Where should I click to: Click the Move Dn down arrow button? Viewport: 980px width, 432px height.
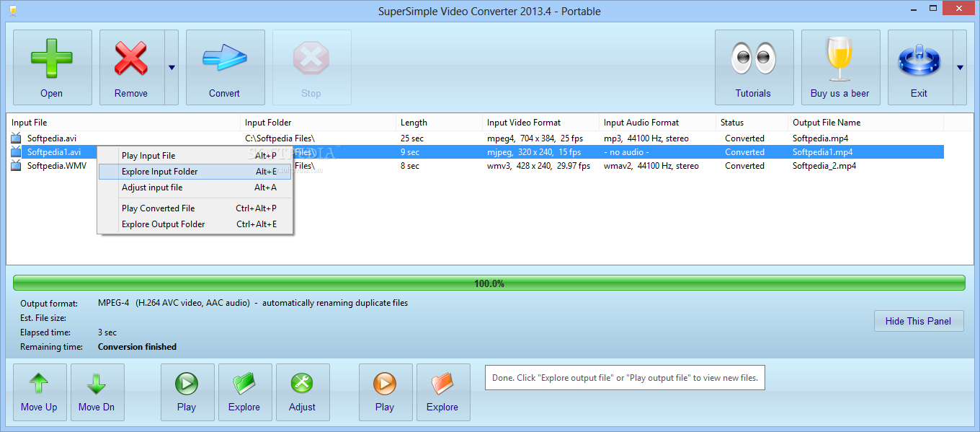pos(97,392)
